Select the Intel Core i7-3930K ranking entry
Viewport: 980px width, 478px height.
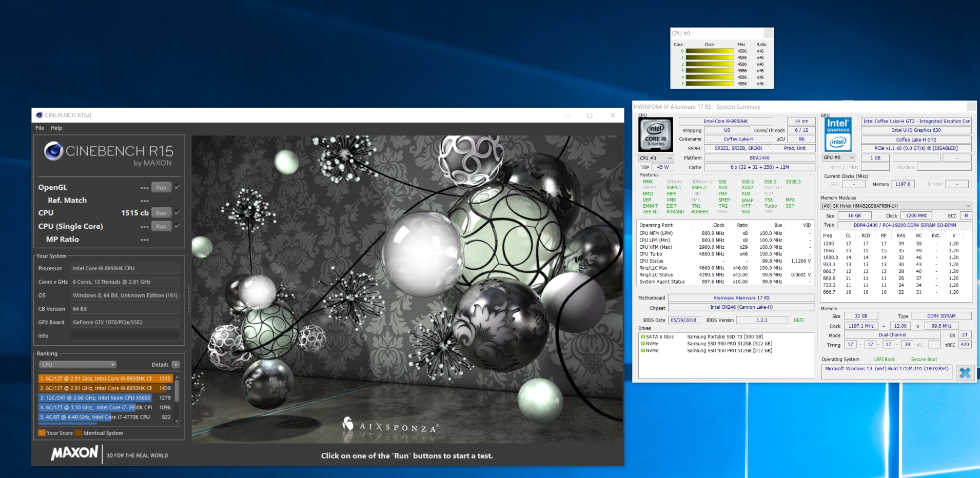pyautogui.click(x=105, y=407)
